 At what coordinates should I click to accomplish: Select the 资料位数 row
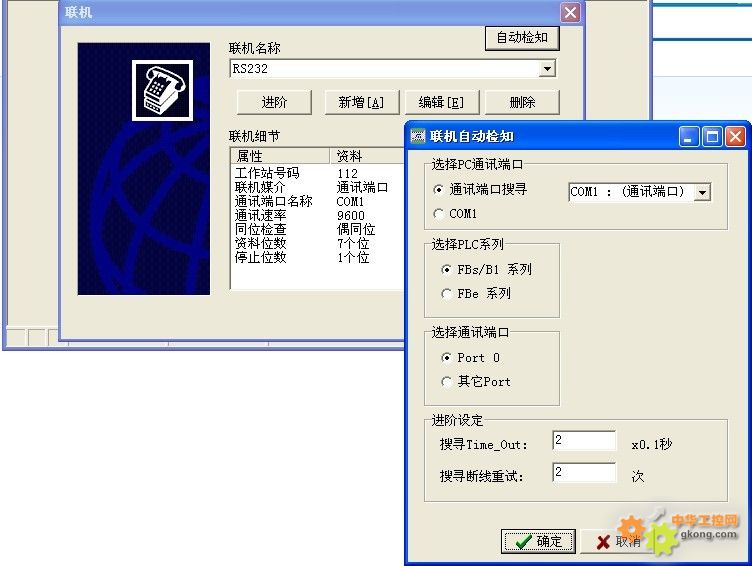[317, 243]
